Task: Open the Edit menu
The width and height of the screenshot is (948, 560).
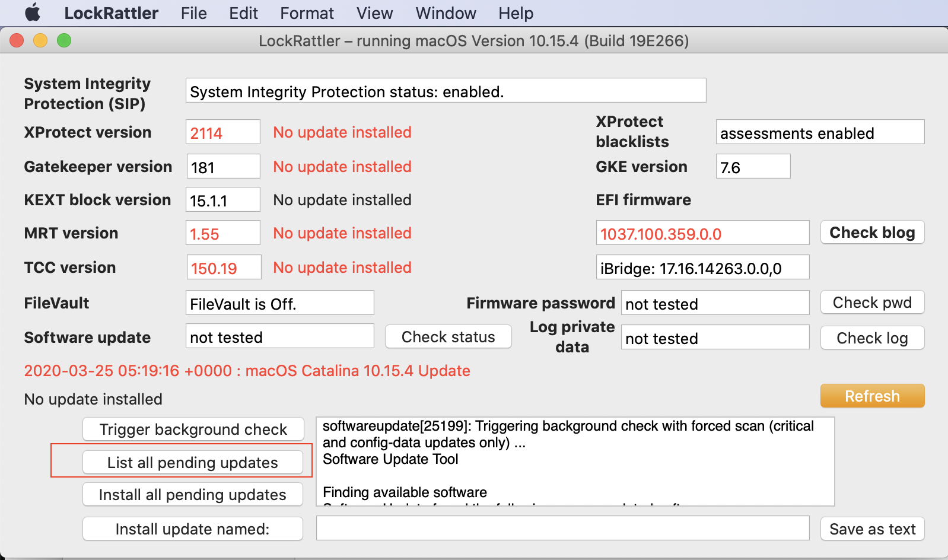Action: click(x=243, y=13)
